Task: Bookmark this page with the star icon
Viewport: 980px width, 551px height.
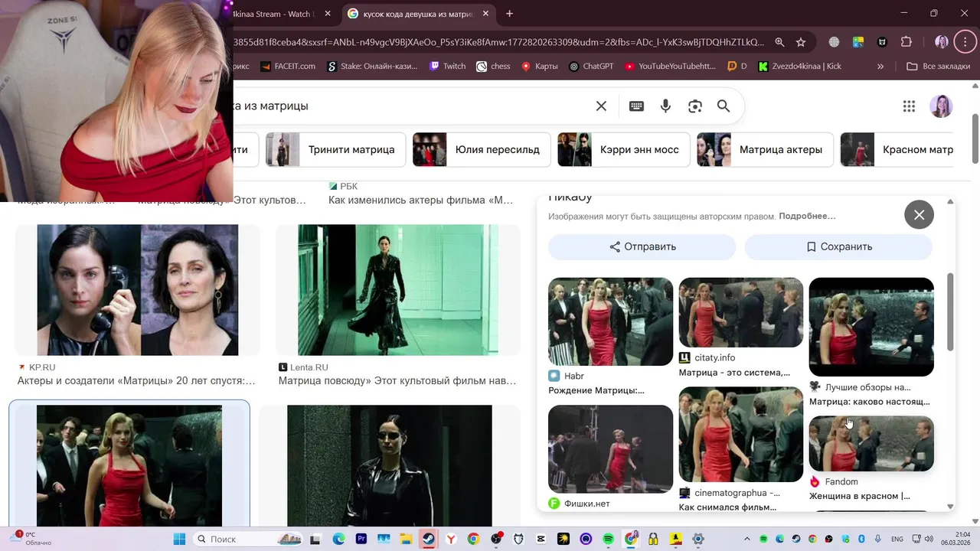Action: pos(801,42)
